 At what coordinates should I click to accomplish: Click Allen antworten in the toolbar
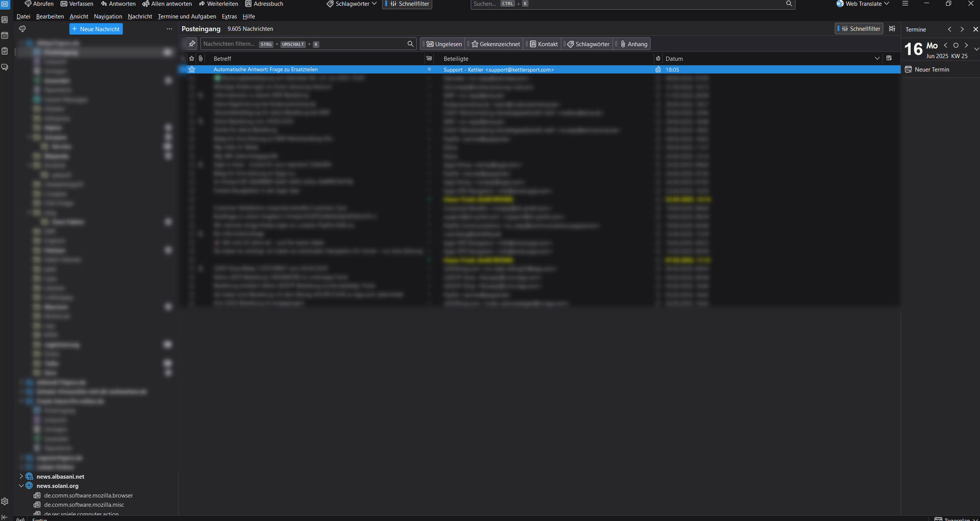[x=167, y=4]
